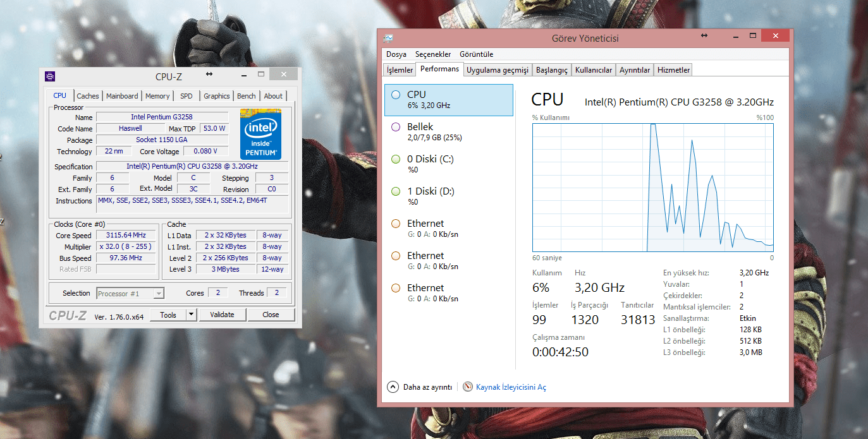Open the About tab in CPU-Z
The image size is (868, 439).
[x=273, y=96]
